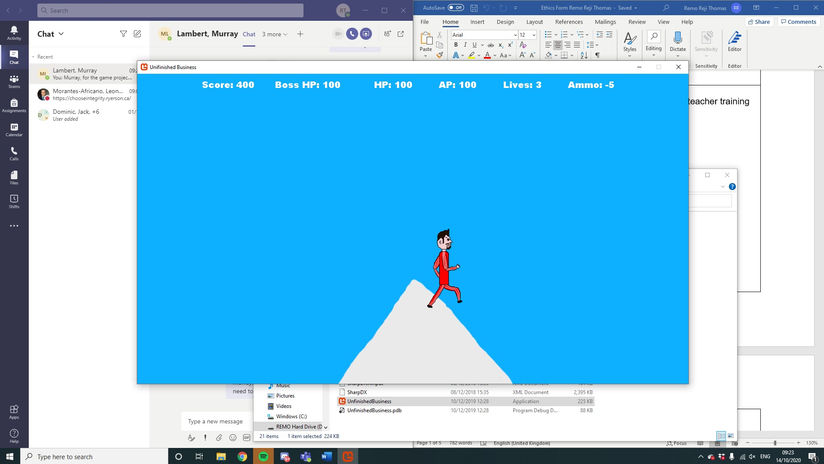Open Calls in Teams sidebar

(x=14, y=153)
